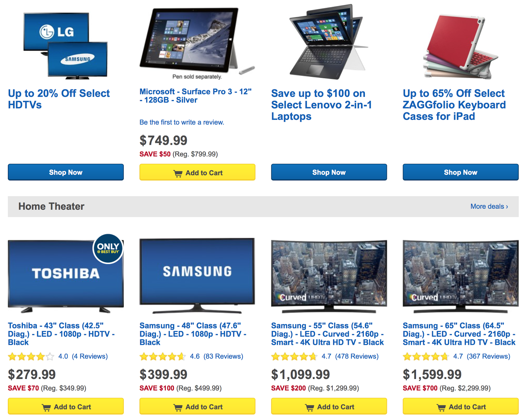Open the ZAGGfolio keyboard case image

(x=460, y=47)
